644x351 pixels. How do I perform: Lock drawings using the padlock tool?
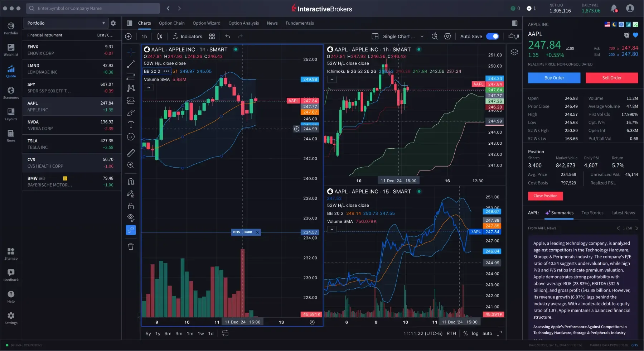point(130,206)
